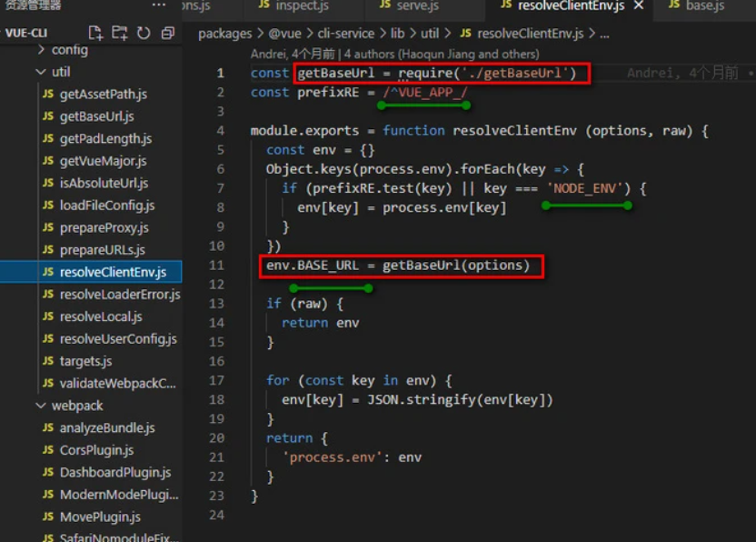756x542 pixels.
Task: Open resolveUserConfig.js file
Action: (x=118, y=338)
